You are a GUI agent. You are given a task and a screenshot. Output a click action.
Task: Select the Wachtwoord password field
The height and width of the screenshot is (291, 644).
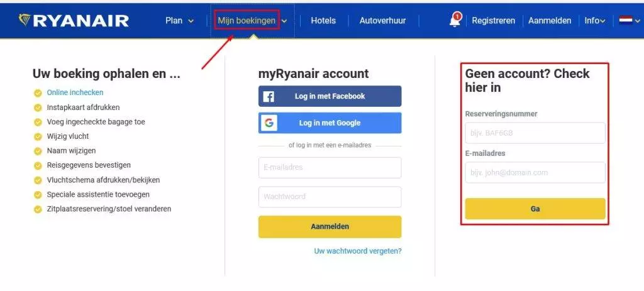(330, 197)
